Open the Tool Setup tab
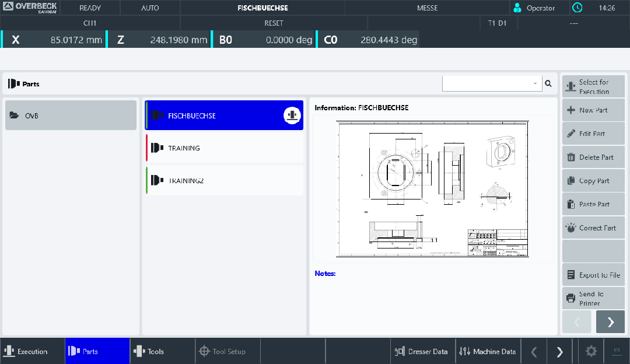Image resolution: width=630 pixels, height=364 pixels. pos(228,351)
